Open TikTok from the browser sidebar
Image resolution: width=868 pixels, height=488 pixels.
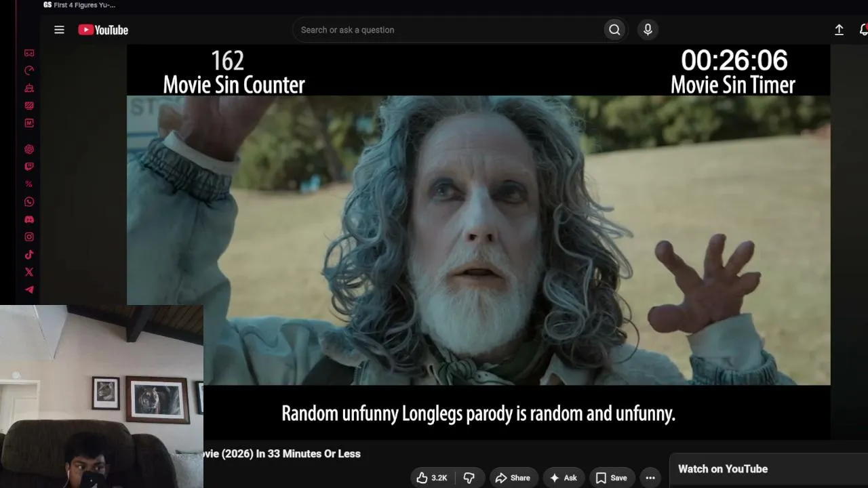pos(29,255)
